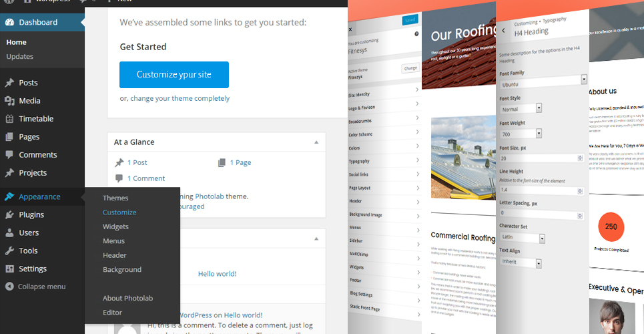Click the Hello world! recent post link
Image resolution: width=644 pixels, height=334 pixels.
pos(218,274)
